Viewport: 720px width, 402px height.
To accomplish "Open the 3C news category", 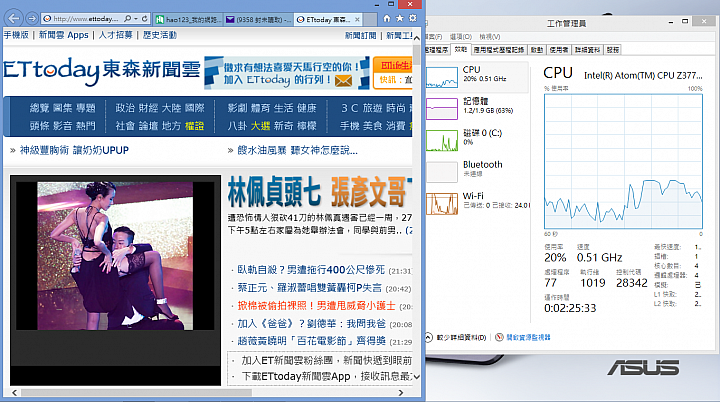I will point(349,108).
